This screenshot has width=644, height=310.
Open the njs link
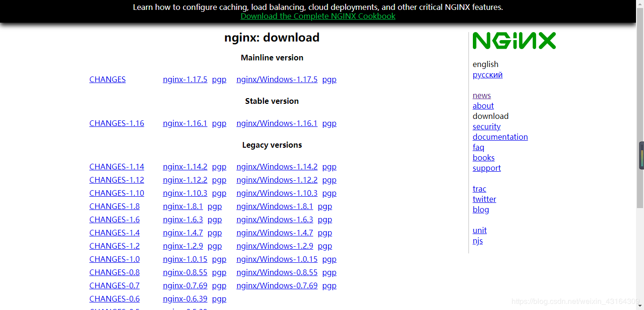[x=478, y=241]
